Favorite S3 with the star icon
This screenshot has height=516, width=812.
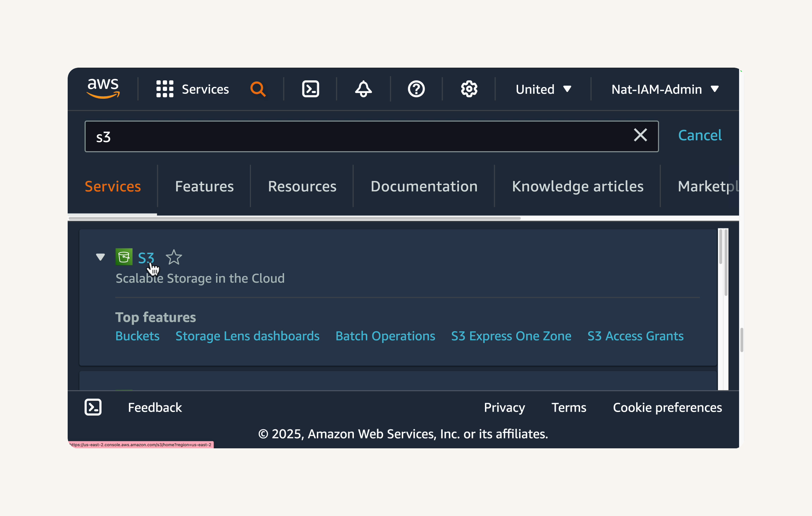point(174,257)
